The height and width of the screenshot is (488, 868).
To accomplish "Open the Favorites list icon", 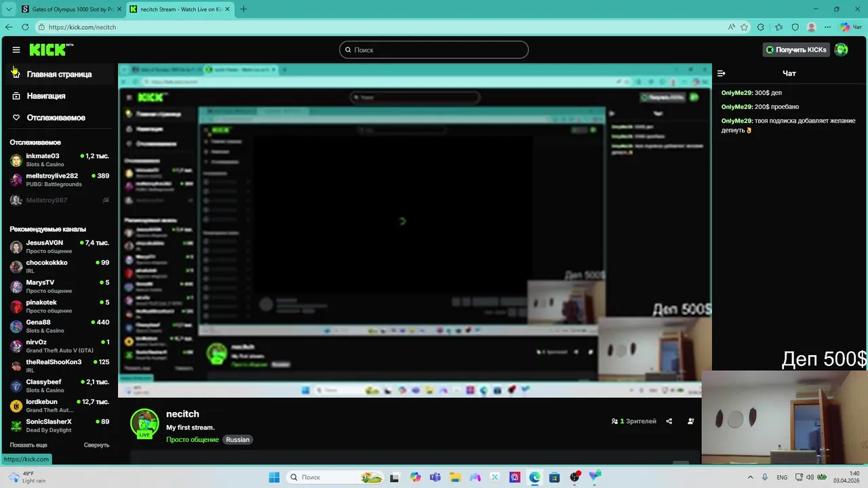I will point(778,27).
